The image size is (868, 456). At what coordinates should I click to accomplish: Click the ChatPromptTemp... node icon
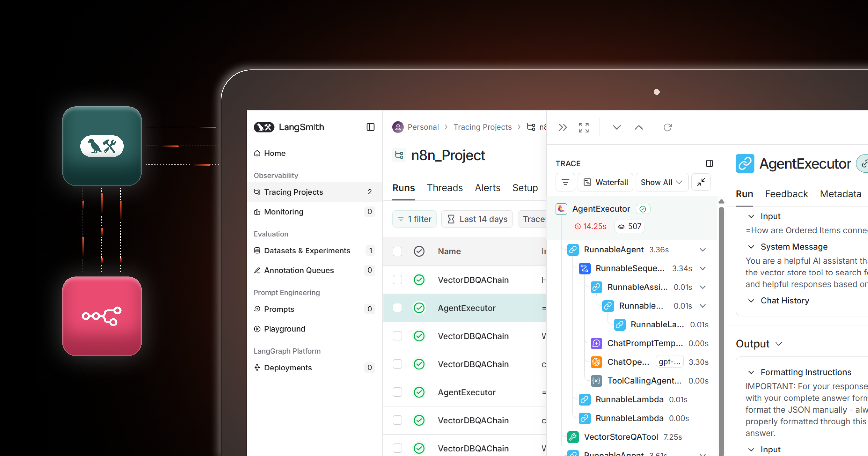point(596,343)
